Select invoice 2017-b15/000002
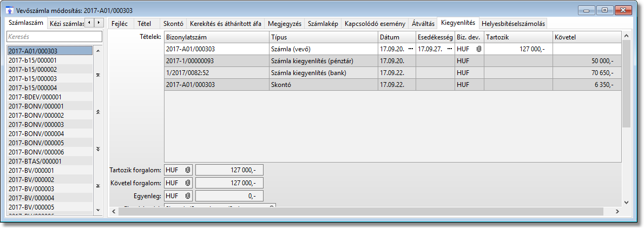Screen dimensions: 644x229 pos(50,69)
